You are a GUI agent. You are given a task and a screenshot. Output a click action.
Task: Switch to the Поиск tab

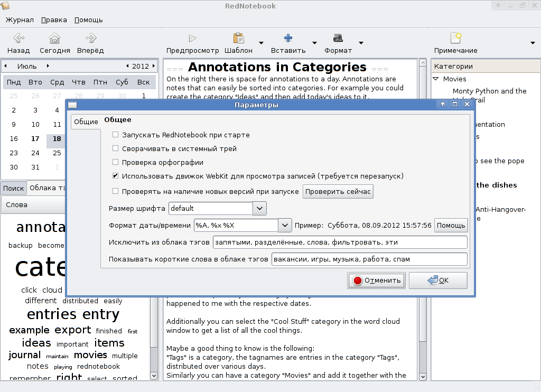pyautogui.click(x=13, y=189)
